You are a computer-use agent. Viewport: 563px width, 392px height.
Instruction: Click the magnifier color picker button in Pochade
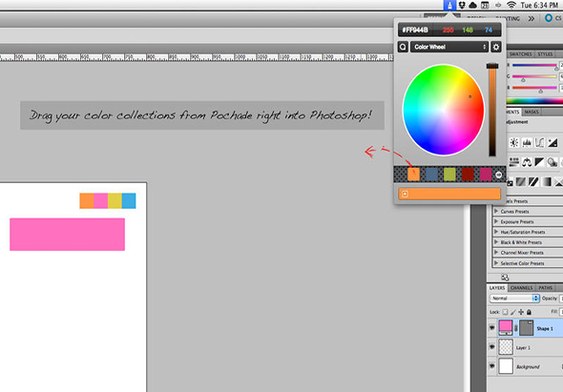coord(403,47)
